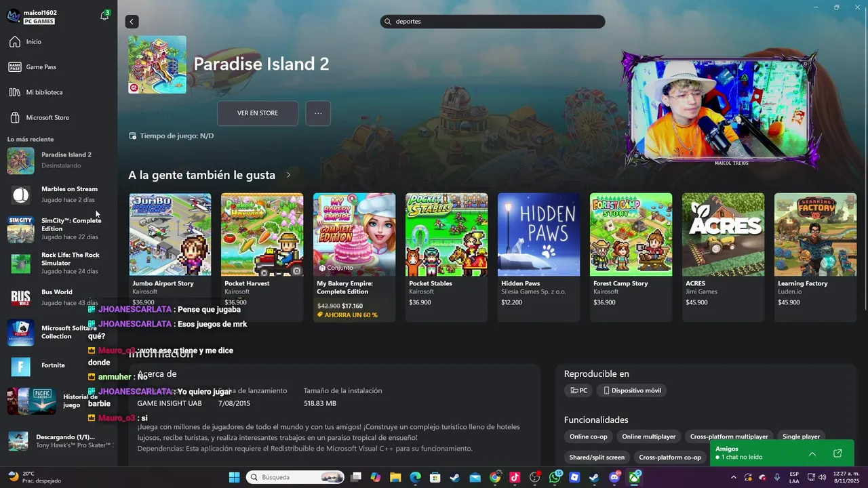The image size is (868, 488).
Task: Open OBS Studio on the taskbar
Action: [x=535, y=477]
